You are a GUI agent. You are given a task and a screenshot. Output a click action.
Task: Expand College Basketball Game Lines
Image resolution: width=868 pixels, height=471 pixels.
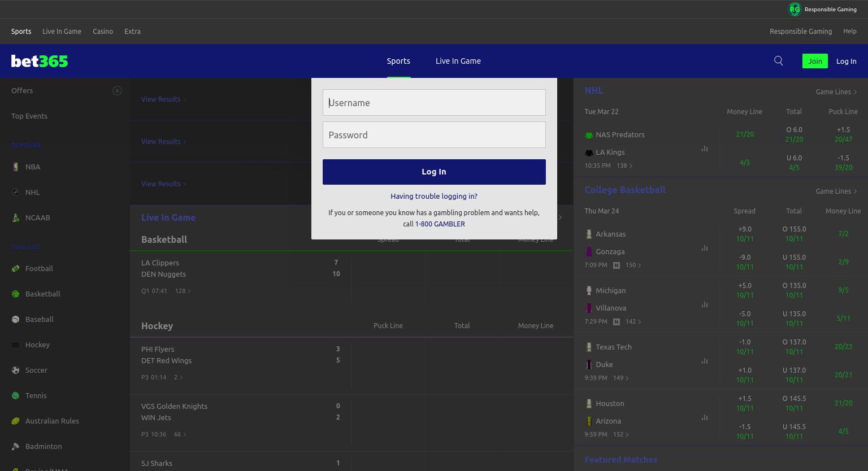point(836,191)
